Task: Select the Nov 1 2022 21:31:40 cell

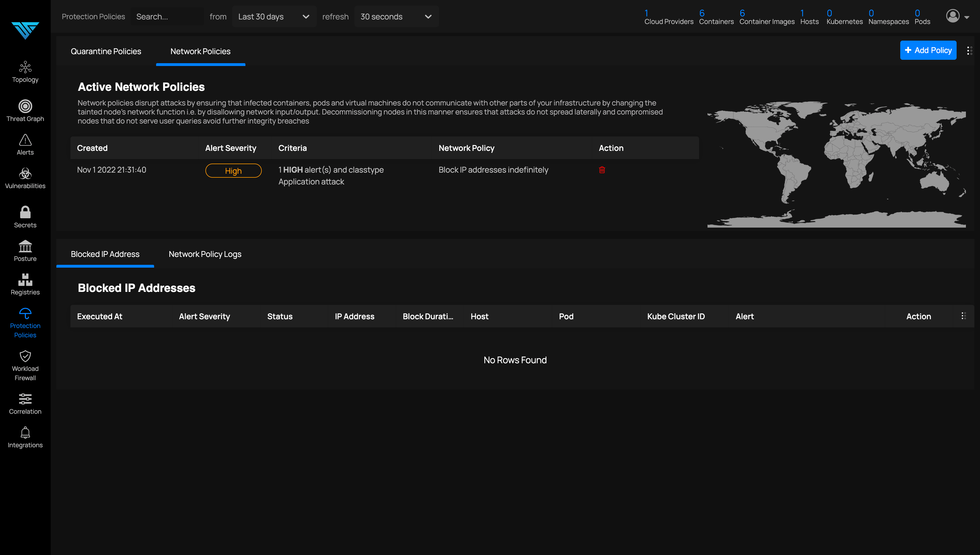Action: pyautogui.click(x=112, y=169)
